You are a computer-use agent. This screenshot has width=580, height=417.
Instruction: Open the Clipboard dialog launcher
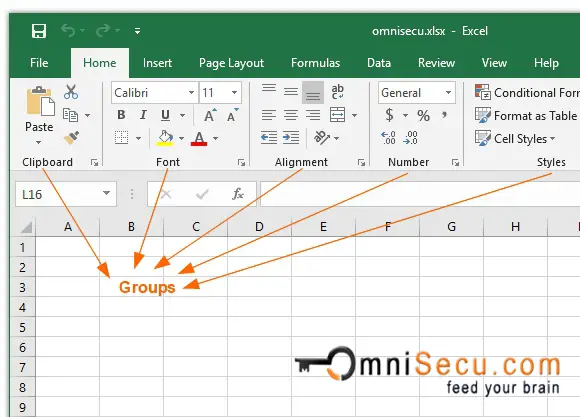point(94,162)
